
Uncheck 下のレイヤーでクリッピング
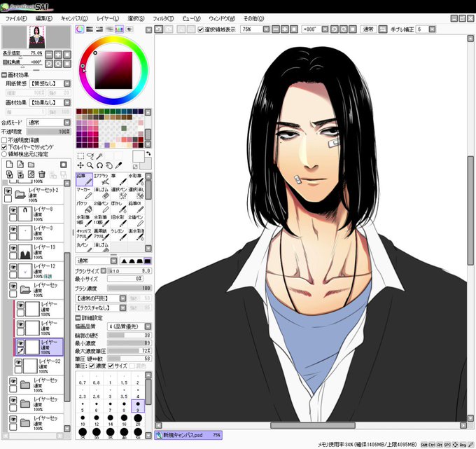click(x=4, y=147)
